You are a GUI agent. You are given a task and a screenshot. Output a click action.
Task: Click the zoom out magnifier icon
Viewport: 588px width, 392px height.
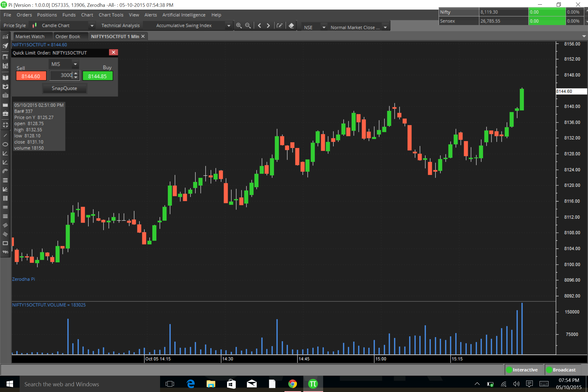[x=248, y=26]
